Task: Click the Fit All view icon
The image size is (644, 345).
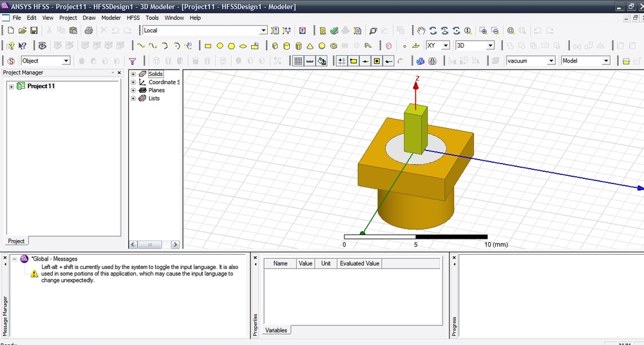Action: click(511, 30)
